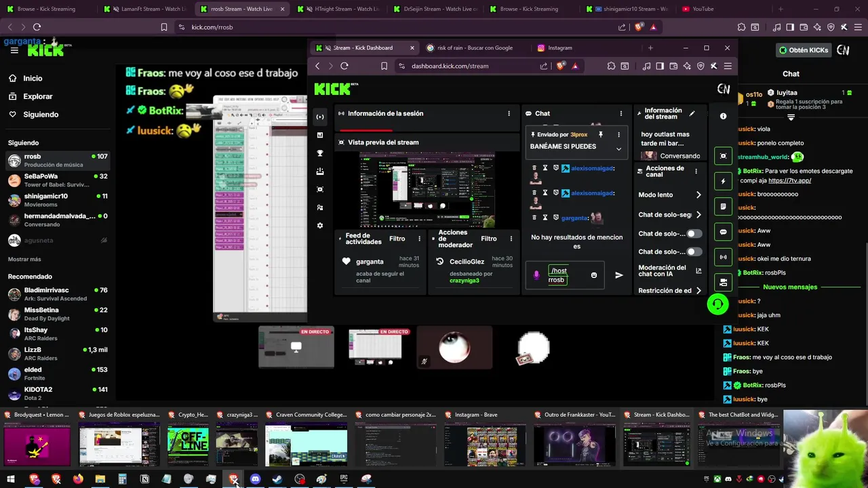Open pinned message three-dot menu
Screen dimensions: 868x488
coord(618,134)
